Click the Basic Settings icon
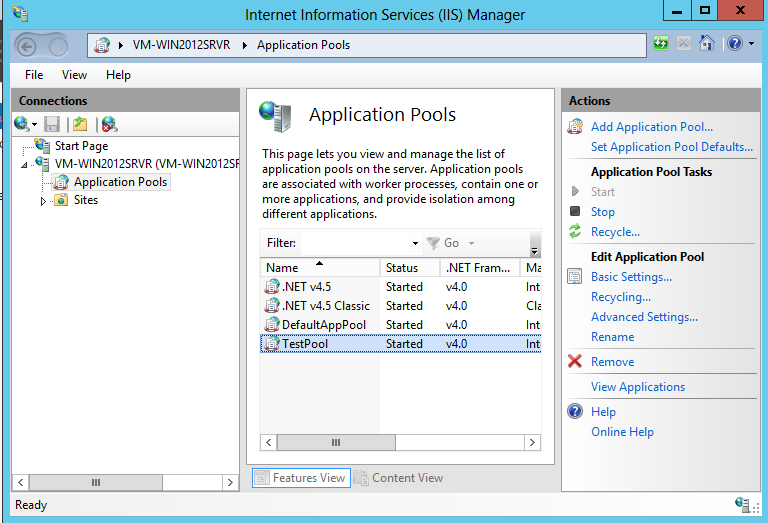 coord(575,276)
